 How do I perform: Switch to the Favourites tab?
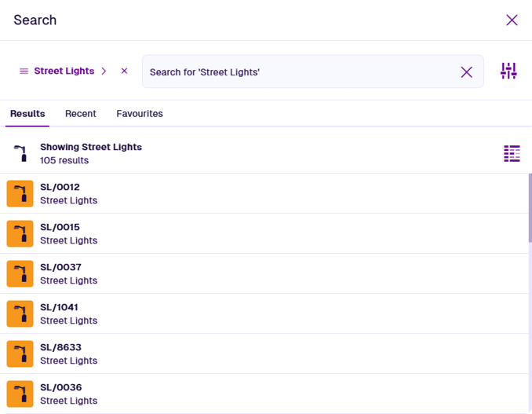[x=140, y=114]
